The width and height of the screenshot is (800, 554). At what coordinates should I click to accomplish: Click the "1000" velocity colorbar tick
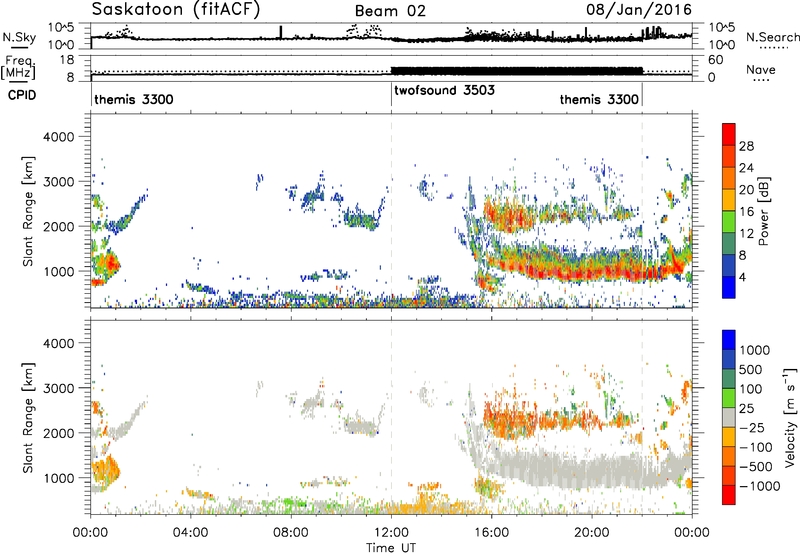pyautogui.click(x=755, y=350)
